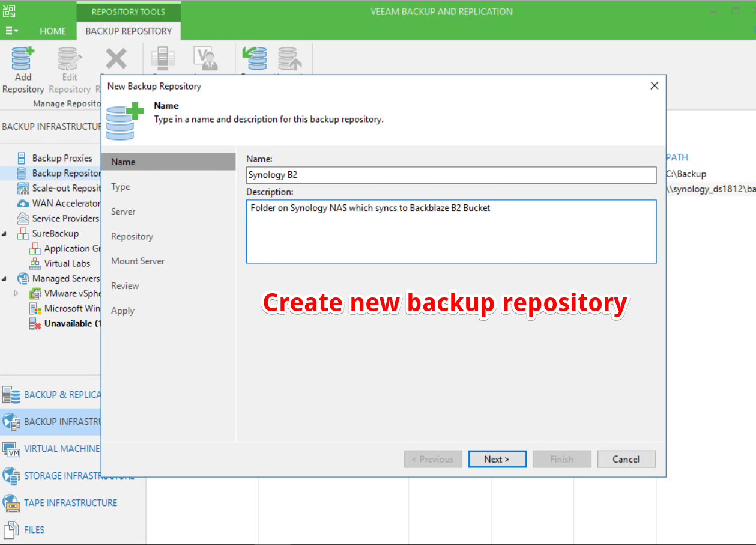Open the Files view icon

tap(11, 530)
